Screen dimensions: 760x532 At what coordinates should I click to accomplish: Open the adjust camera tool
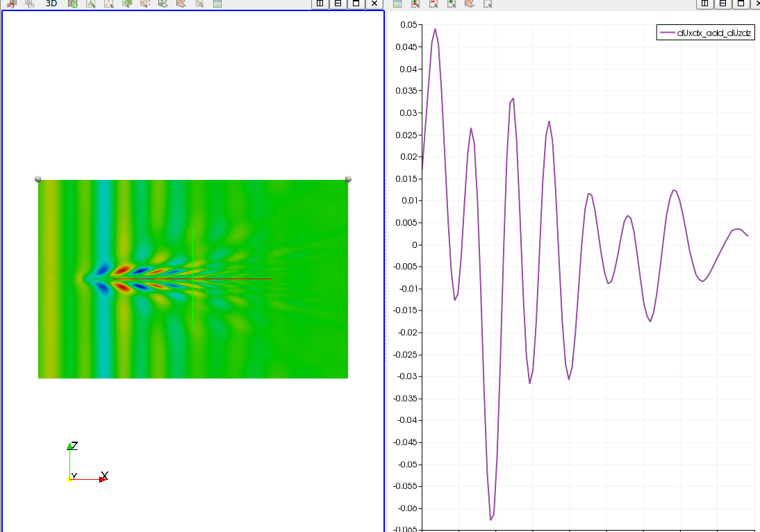(73, 3)
